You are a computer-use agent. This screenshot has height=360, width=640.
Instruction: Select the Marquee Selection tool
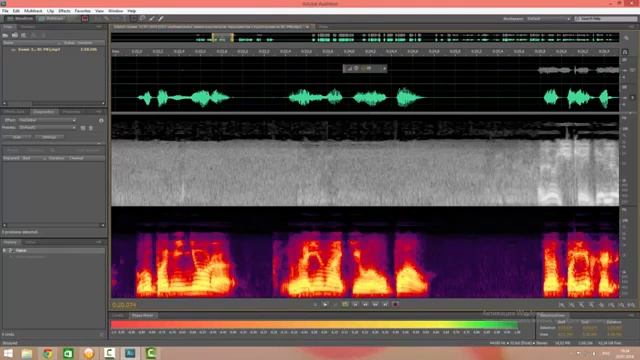click(x=133, y=19)
